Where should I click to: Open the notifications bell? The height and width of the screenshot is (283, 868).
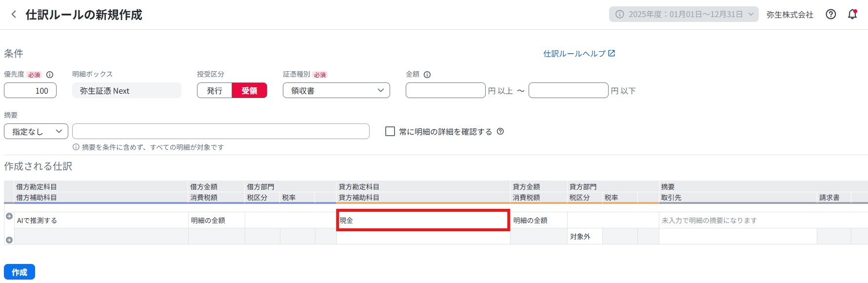pyautogui.click(x=852, y=15)
